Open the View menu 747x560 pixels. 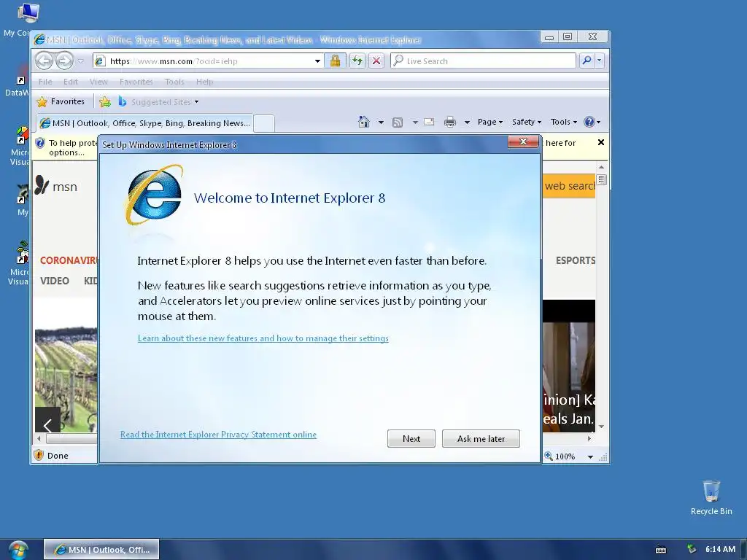(98, 82)
